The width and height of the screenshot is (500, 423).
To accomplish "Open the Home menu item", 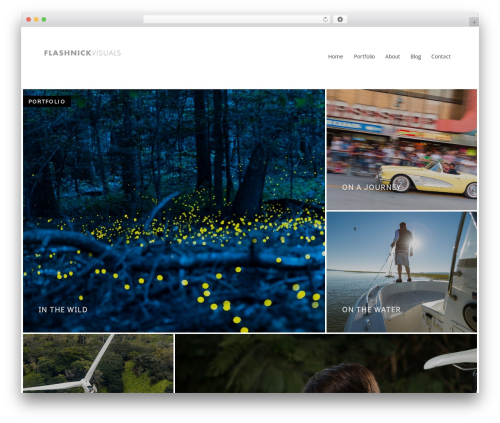I will 335,57.
